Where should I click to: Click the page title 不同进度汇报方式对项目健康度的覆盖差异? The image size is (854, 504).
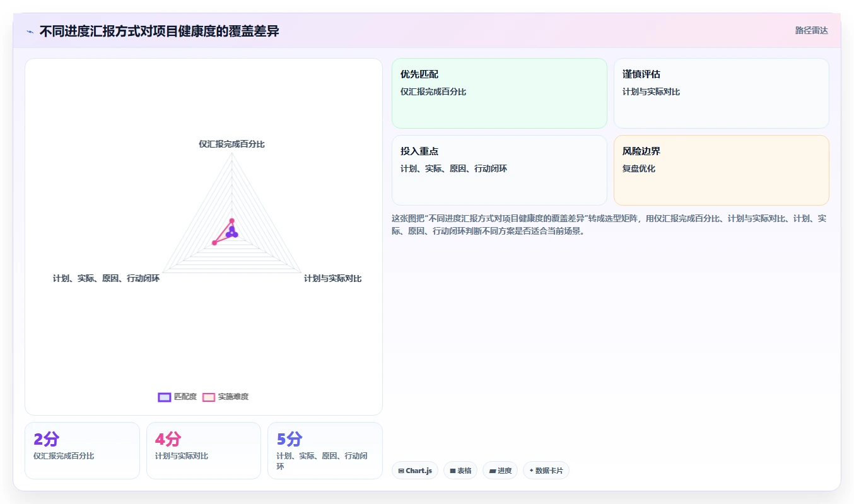coord(160,31)
